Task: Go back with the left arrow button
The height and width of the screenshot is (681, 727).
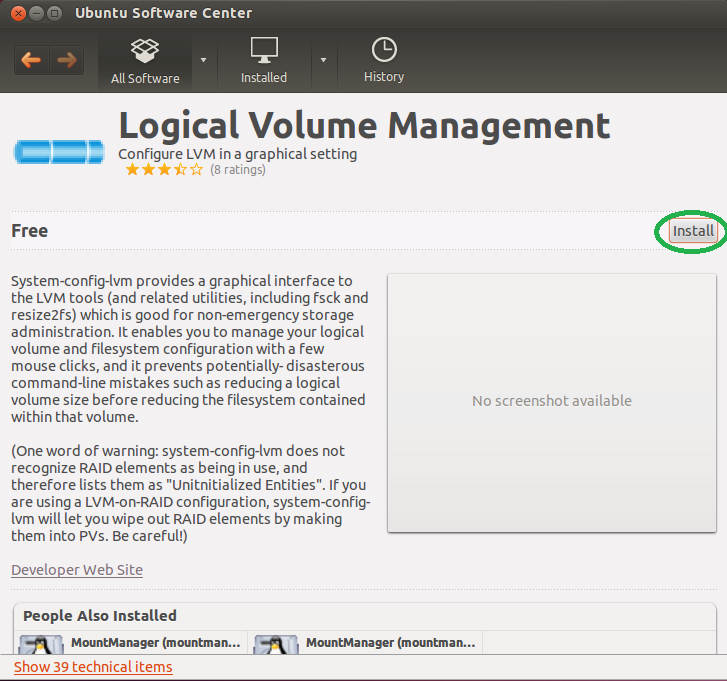Action: pyautogui.click(x=32, y=60)
